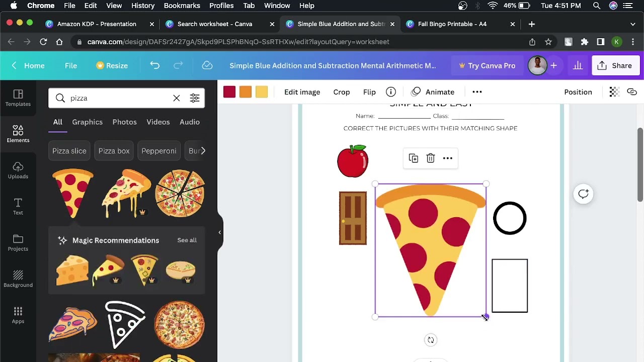644x362 pixels.
Task: Click the rotate handle below pizza
Action: click(x=431, y=340)
